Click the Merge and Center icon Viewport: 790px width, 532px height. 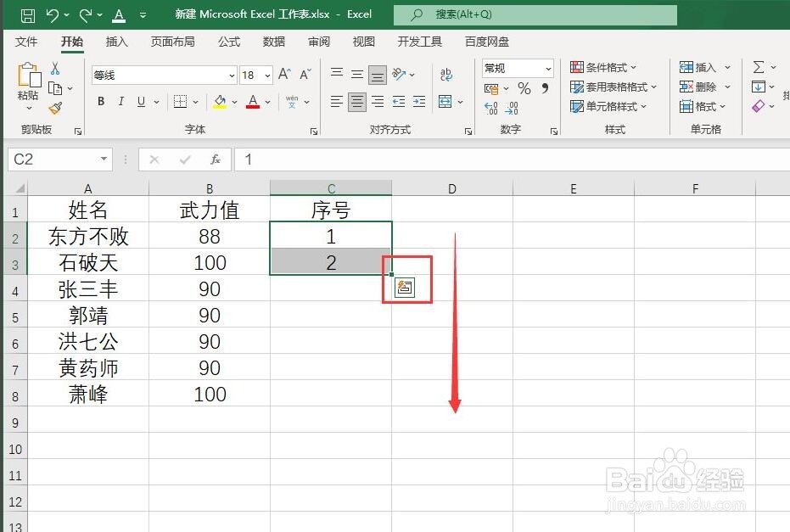point(445,102)
